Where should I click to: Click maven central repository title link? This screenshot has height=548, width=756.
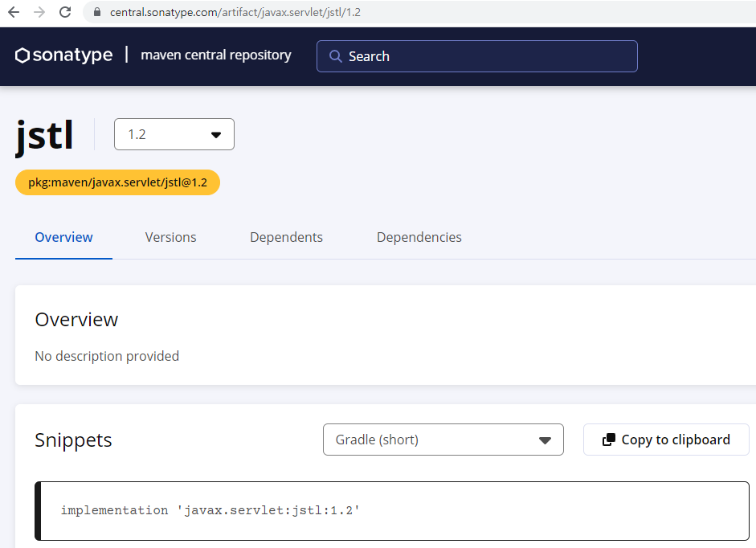click(x=215, y=55)
